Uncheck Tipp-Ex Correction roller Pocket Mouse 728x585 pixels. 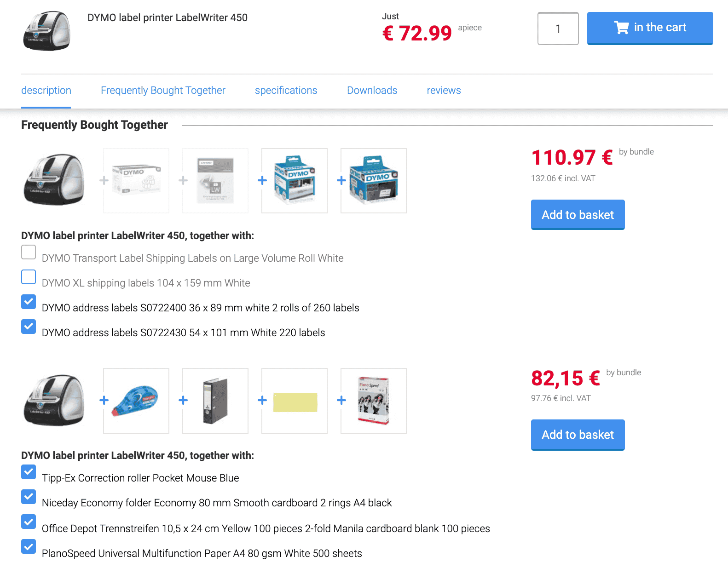29,472
